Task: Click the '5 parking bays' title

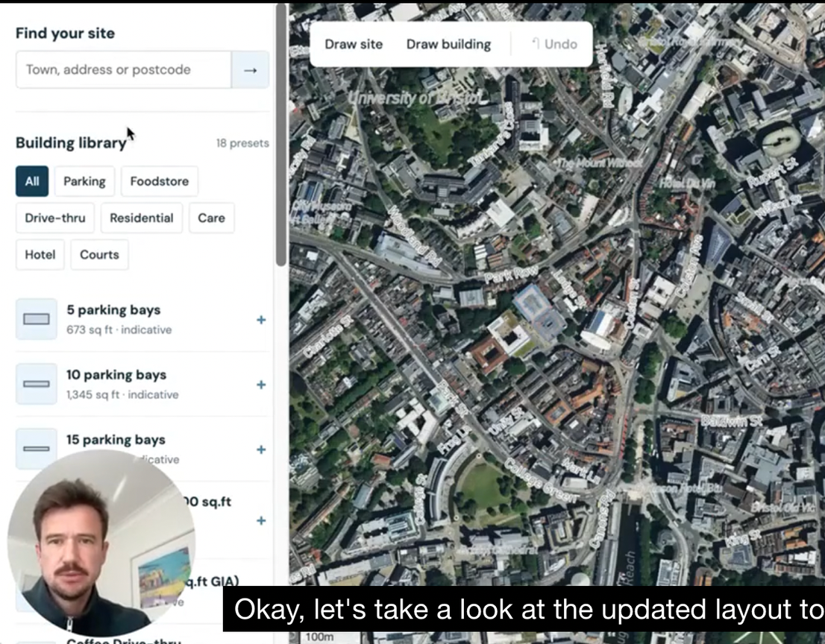Action: (x=113, y=310)
